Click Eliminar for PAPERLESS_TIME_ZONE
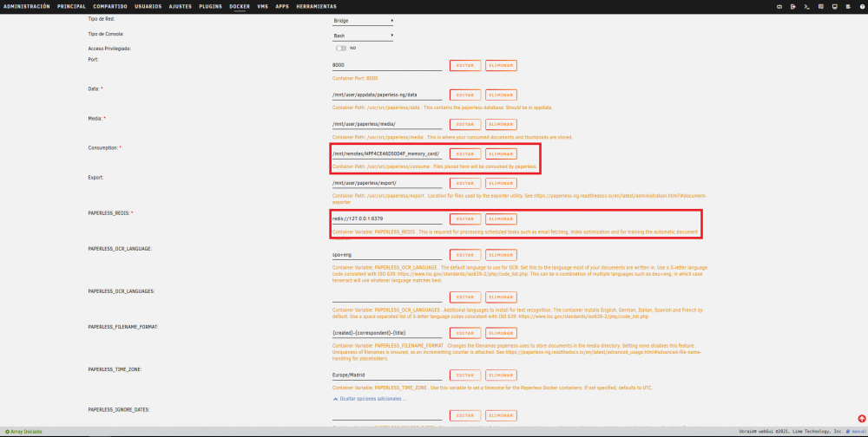The image size is (868, 437). (501, 375)
